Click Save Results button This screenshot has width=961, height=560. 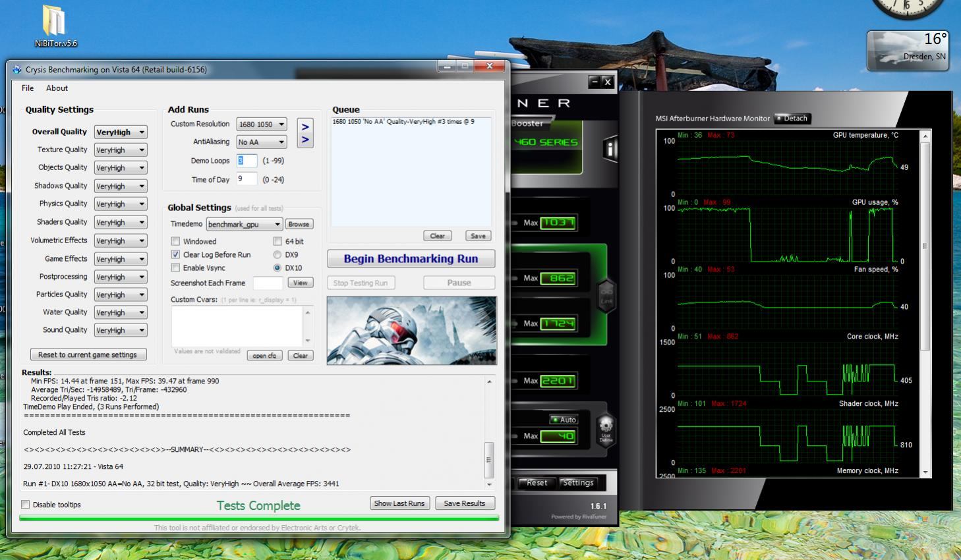click(465, 503)
